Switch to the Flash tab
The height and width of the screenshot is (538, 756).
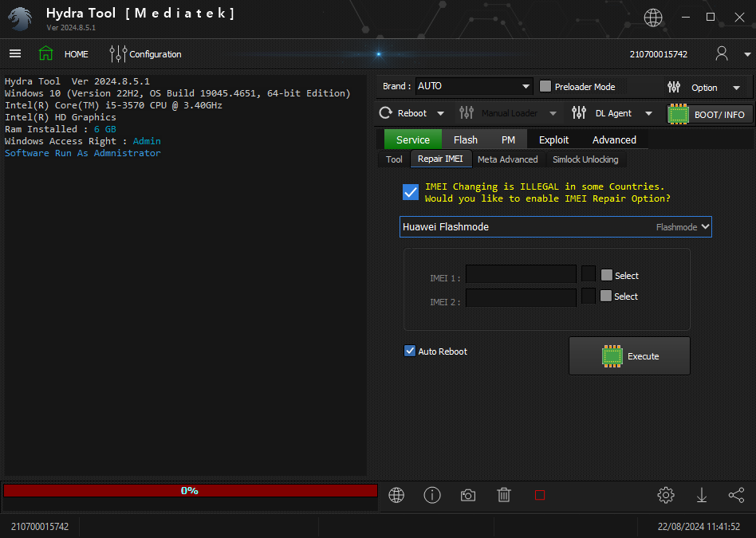coord(465,139)
